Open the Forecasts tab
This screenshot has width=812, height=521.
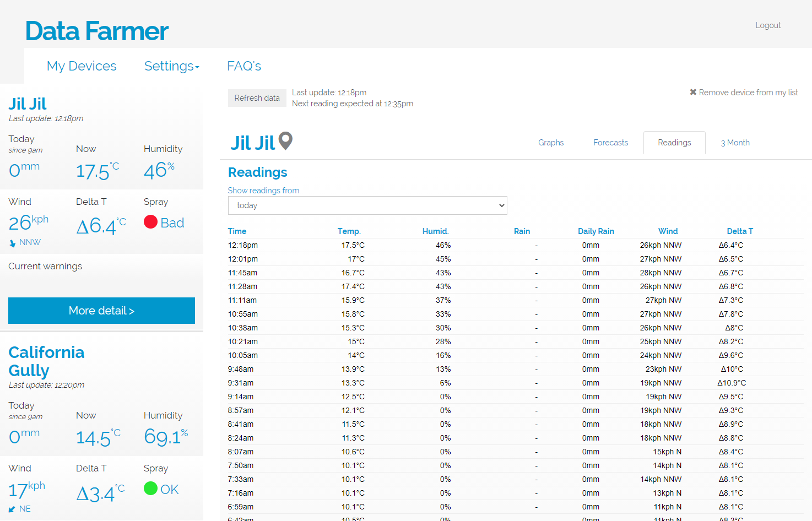point(610,143)
